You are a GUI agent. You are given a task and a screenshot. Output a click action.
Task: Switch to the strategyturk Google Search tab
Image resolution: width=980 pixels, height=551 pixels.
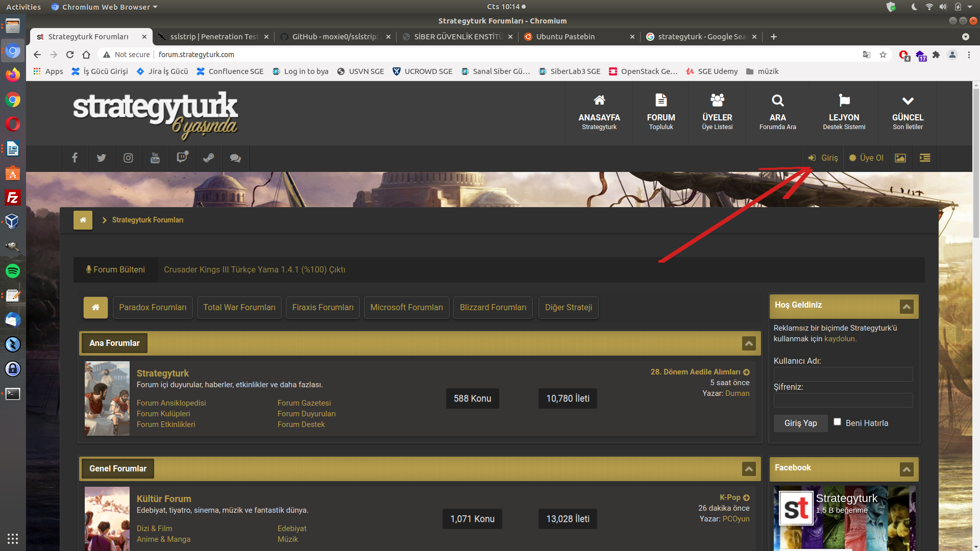pyautogui.click(x=701, y=37)
